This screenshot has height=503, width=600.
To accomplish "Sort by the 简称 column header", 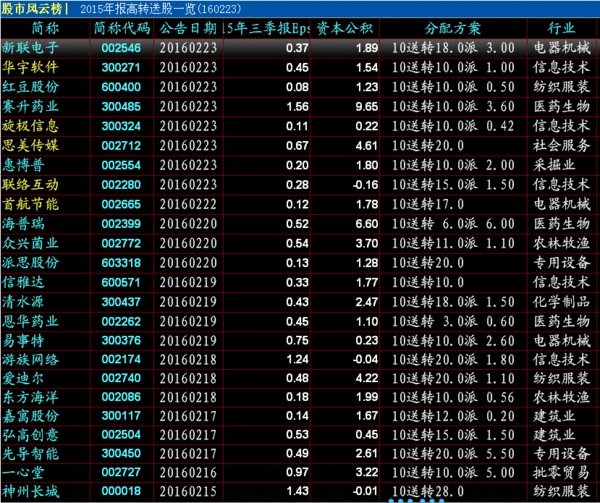I will (45, 28).
